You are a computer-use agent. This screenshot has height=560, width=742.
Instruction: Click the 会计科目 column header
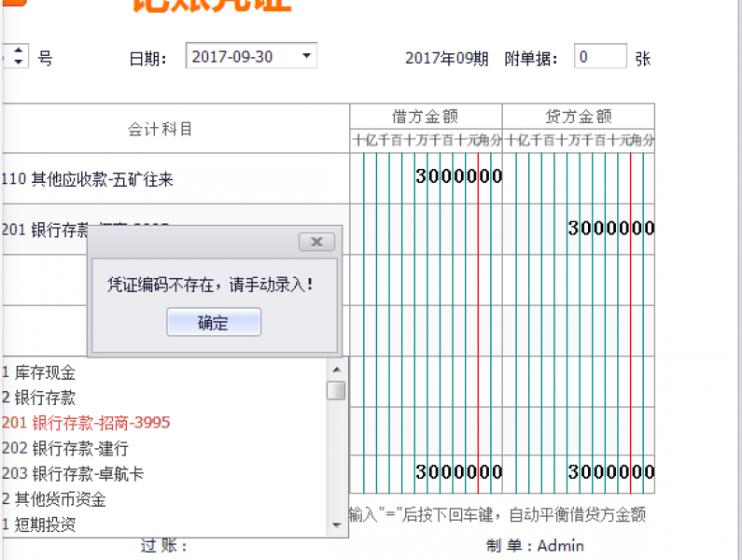161,129
